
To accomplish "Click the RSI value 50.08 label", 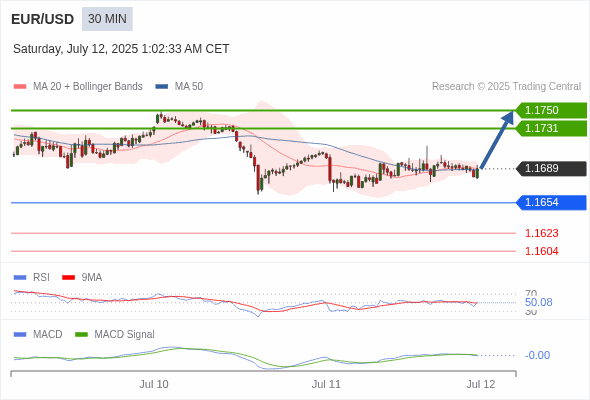I will pos(538,302).
